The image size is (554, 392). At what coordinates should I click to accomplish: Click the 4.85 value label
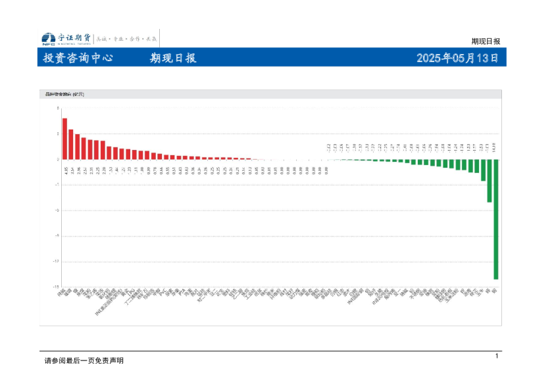[64, 170]
